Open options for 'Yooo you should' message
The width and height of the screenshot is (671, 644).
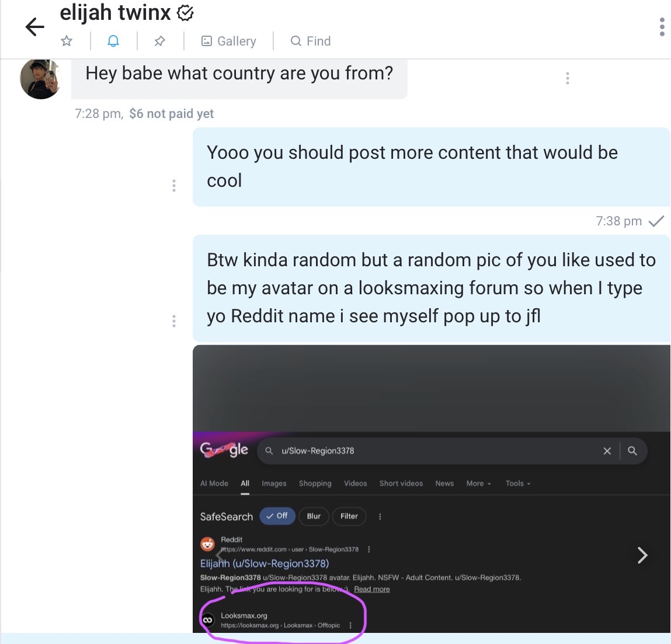(x=174, y=186)
